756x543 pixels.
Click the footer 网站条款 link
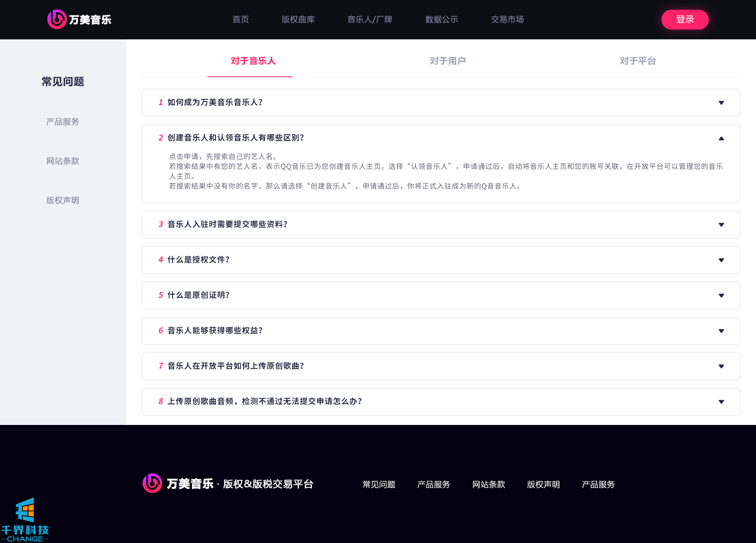488,484
